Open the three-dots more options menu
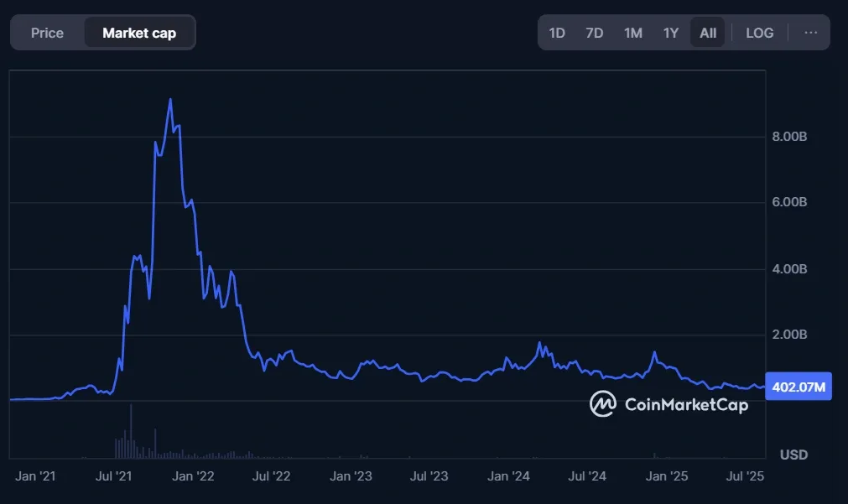This screenshot has width=848, height=504. coord(810,33)
